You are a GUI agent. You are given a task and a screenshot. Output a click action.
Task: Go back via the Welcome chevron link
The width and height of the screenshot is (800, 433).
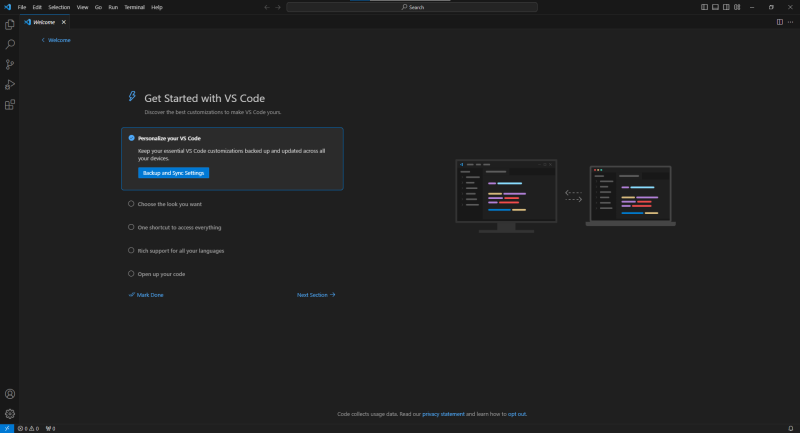click(x=56, y=40)
